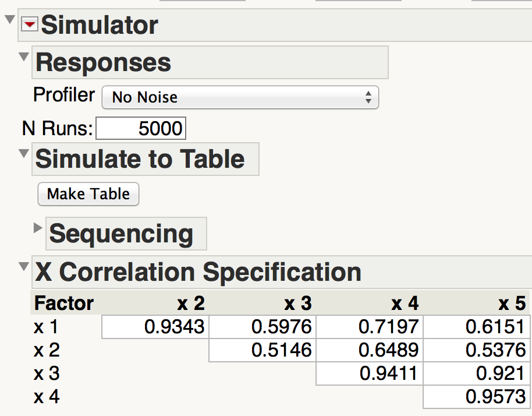
Task: Click the N Runs input field
Action: coord(141,128)
